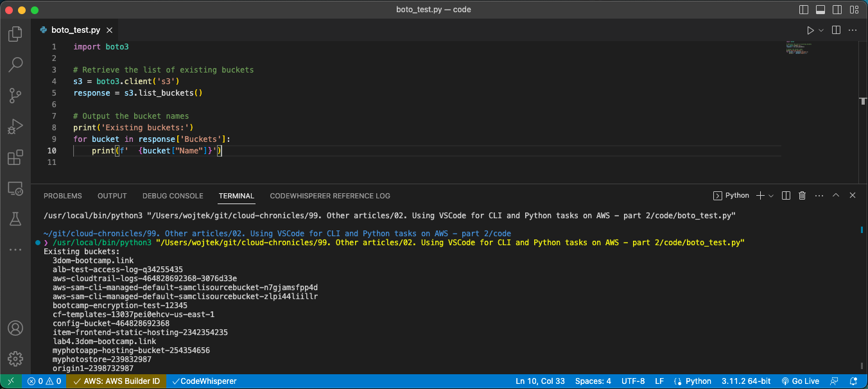Kill terminal with trash icon
Screen dimensions: 868x389
pyautogui.click(x=802, y=195)
